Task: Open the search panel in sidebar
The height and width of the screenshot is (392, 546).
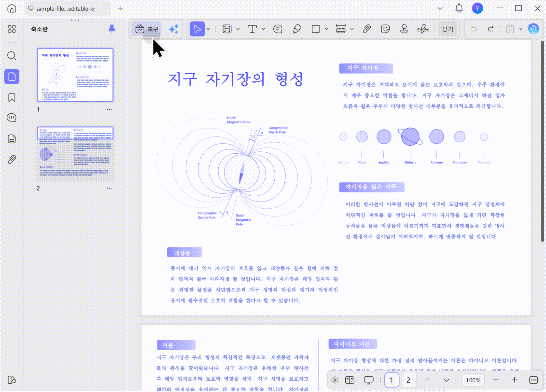Action: 12,56
